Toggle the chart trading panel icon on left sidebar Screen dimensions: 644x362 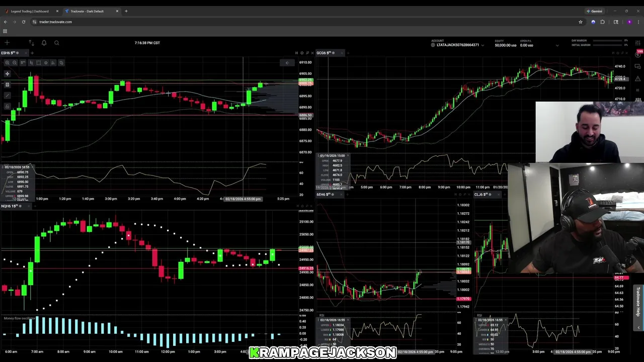pos(8,84)
